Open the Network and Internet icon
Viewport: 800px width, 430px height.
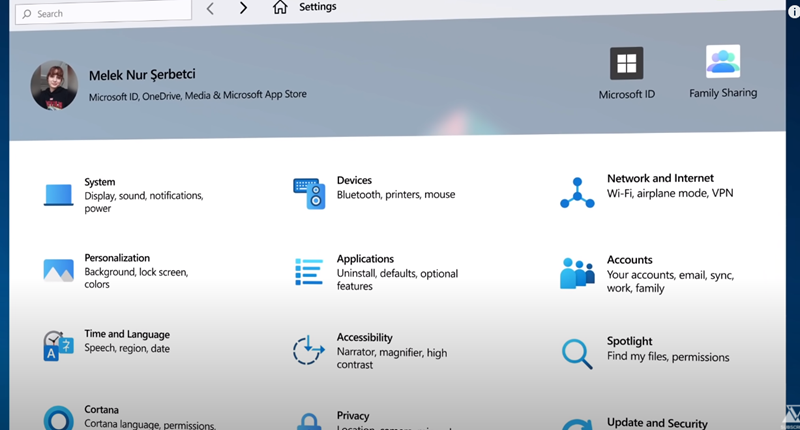tap(577, 192)
